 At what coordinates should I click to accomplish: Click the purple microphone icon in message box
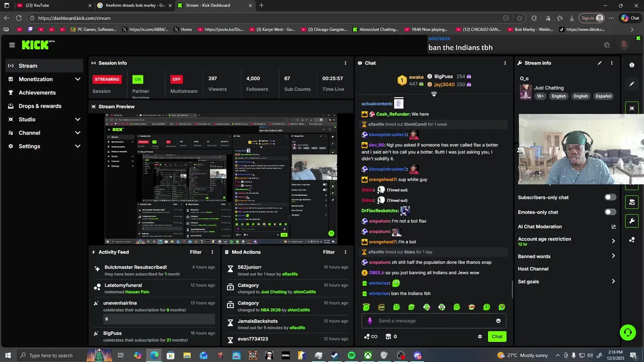370,321
